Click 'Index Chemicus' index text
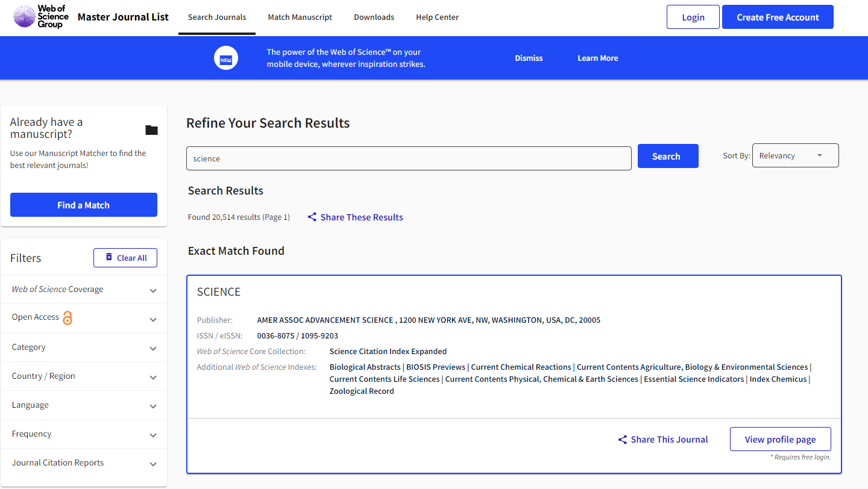Viewport: 868px width, 489px height. pos(778,379)
